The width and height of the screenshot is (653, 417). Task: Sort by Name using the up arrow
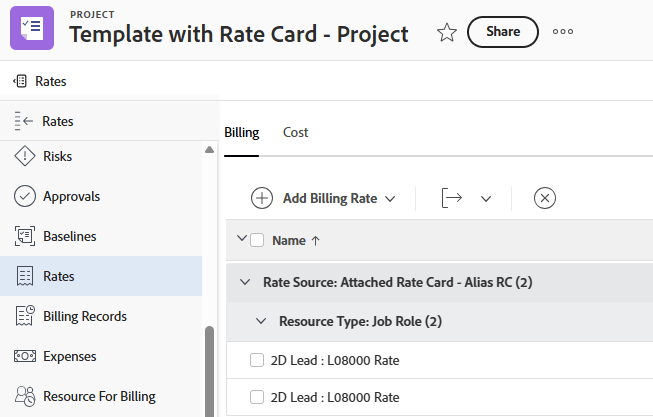[315, 241]
